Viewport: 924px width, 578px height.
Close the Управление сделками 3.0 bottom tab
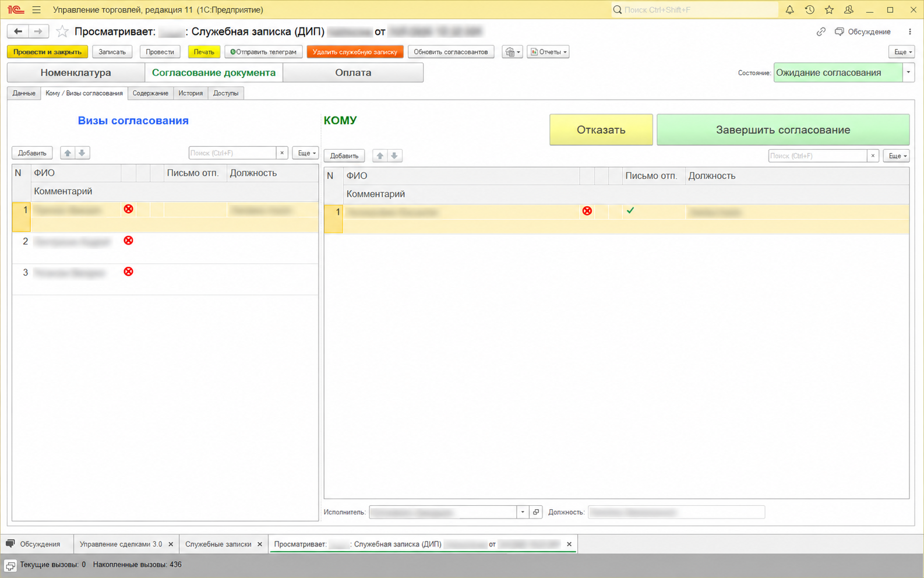pos(171,544)
